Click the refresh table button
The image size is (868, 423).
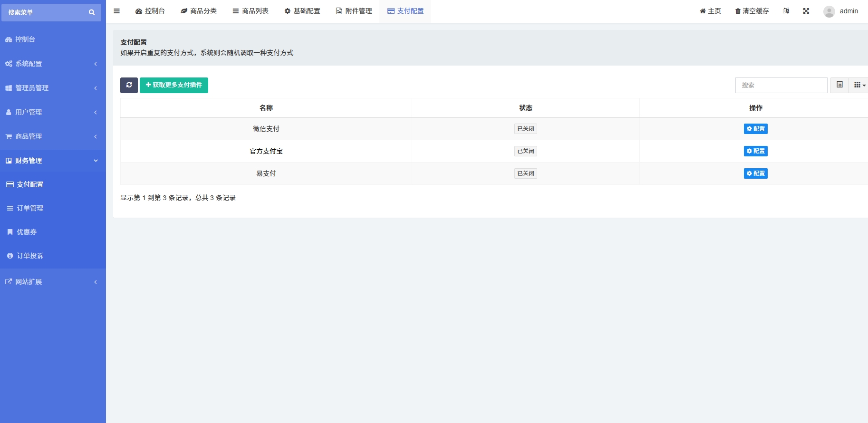click(129, 85)
